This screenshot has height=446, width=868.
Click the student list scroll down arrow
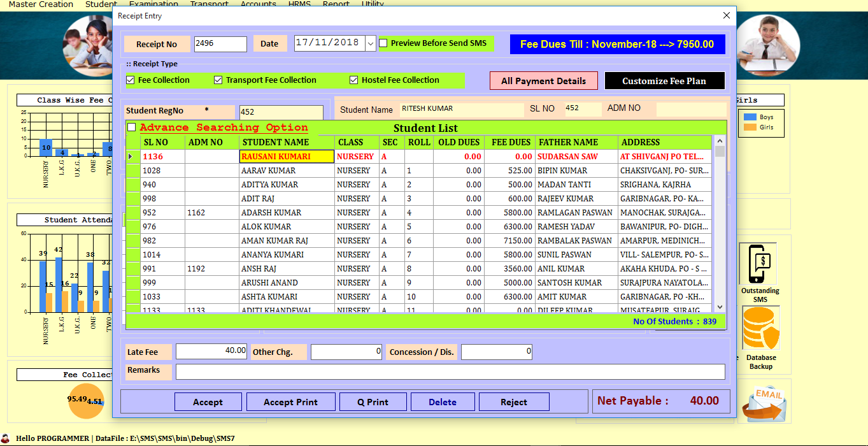coord(720,306)
